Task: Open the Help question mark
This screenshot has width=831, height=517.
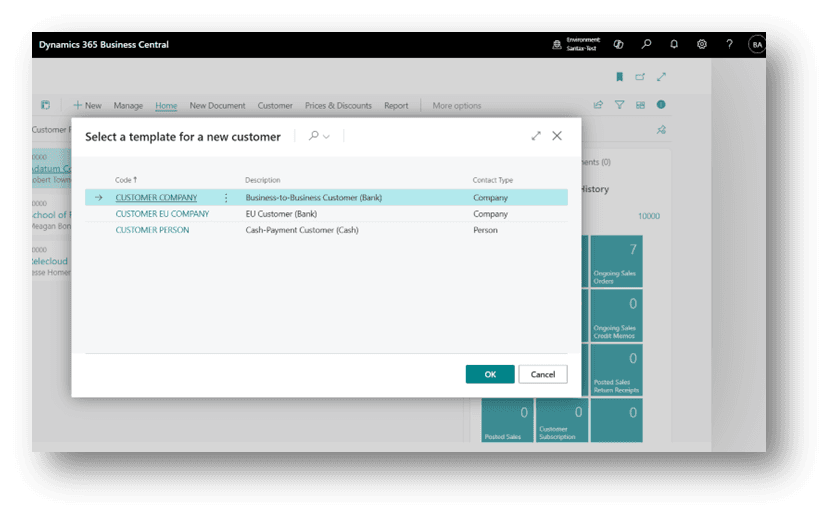Action: coord(729,44)
